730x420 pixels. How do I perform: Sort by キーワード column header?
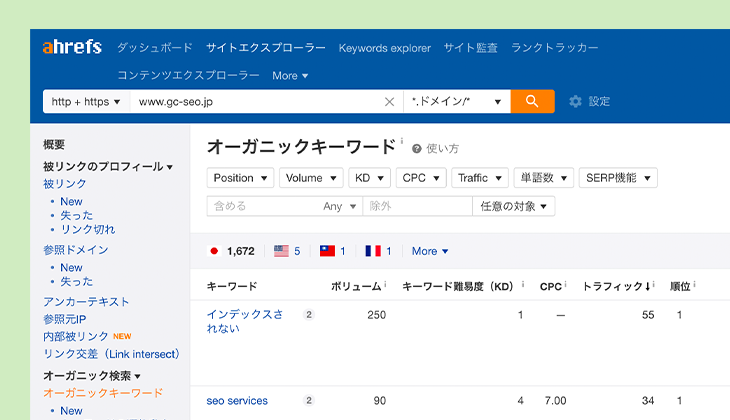tap(232, 286)
